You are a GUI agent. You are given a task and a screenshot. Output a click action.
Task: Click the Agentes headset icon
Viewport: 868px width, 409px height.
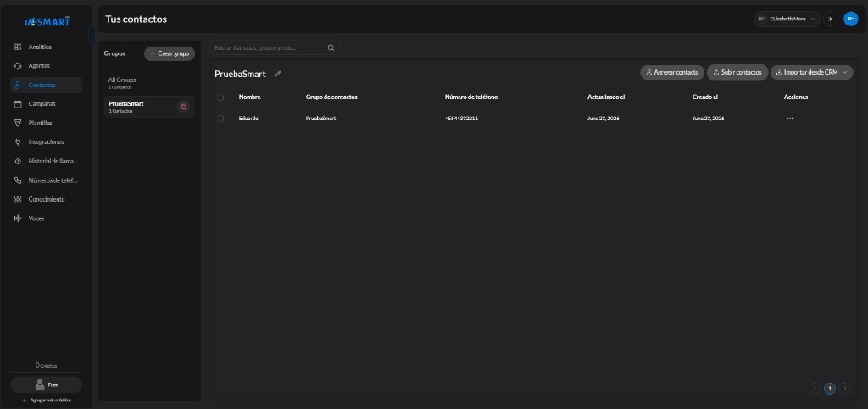pos(18,66)
